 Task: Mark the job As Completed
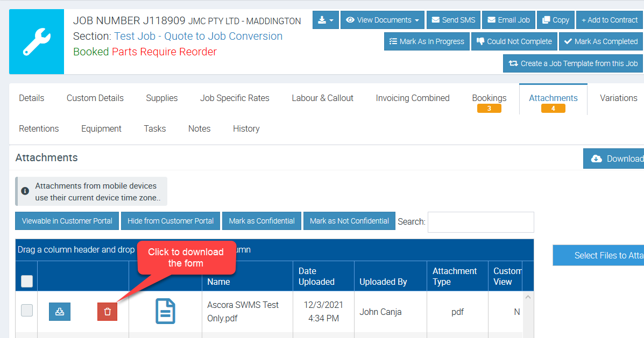coord(600,41)
